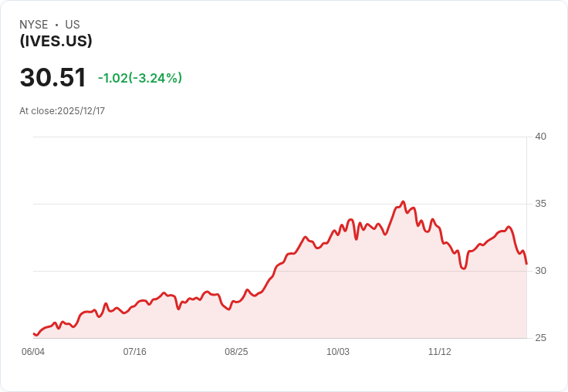Click the 40 y-axis label
Viewport: 568px width, 392px height.
coord(540,137)
